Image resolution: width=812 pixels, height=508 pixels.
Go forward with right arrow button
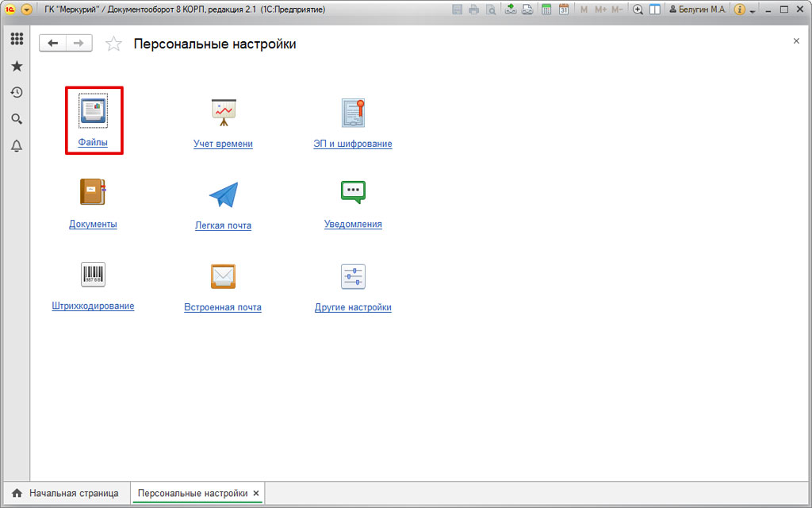79,44
